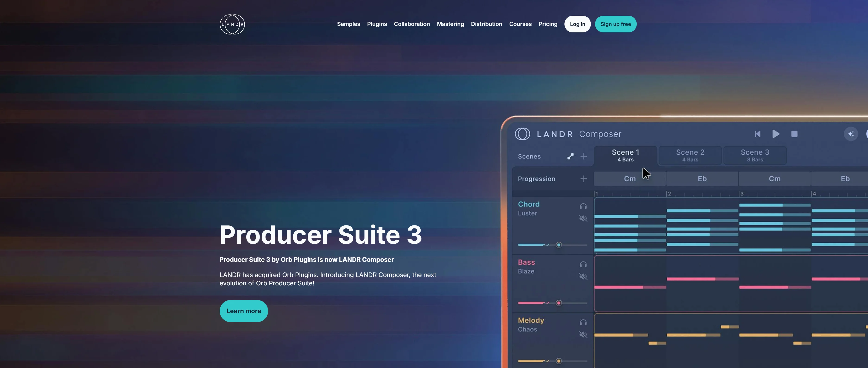This screenshot has height=368, width=868.
Task: Click the Bass track name
Action: (526, 262)
